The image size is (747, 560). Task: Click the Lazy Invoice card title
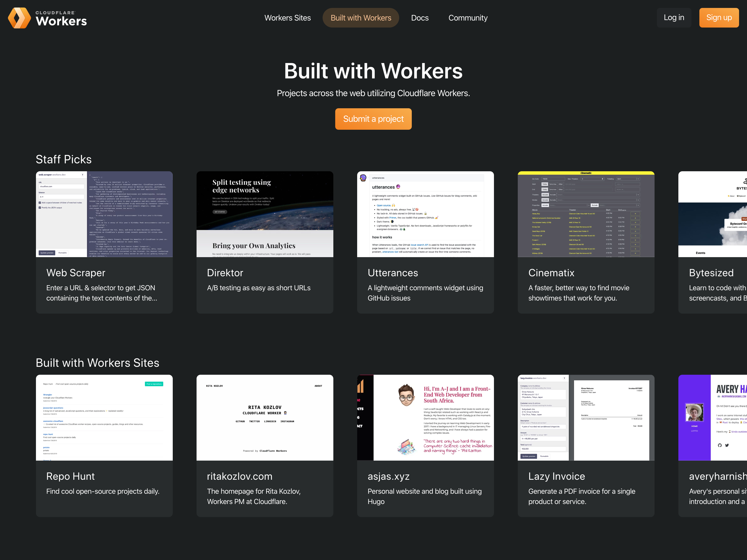[x=557, y=476]
